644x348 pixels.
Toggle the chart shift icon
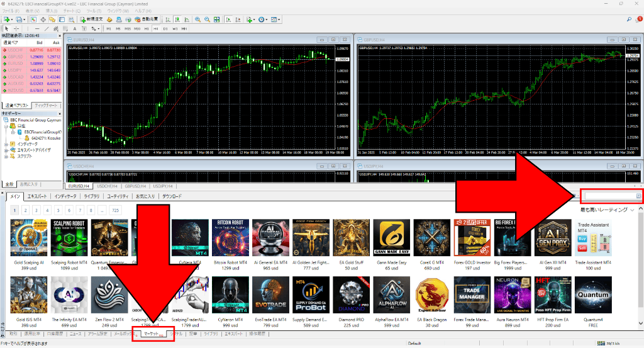tap(238, 20)
